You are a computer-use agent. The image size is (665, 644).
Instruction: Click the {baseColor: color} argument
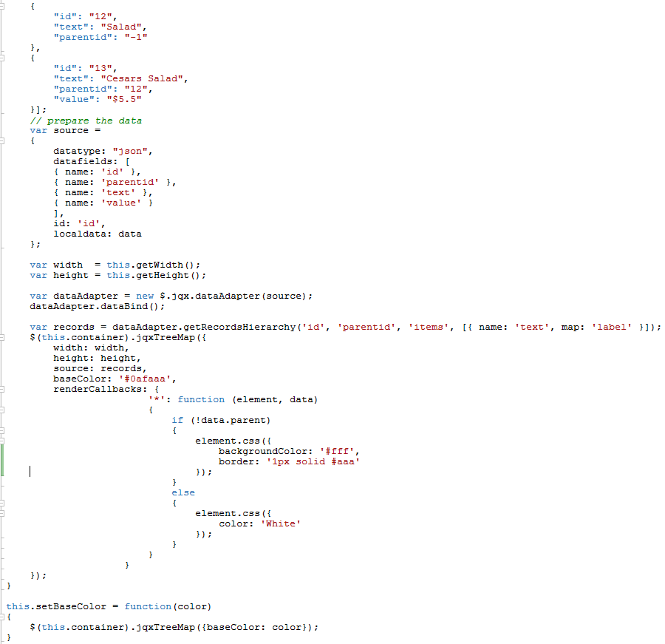(254, 627)
